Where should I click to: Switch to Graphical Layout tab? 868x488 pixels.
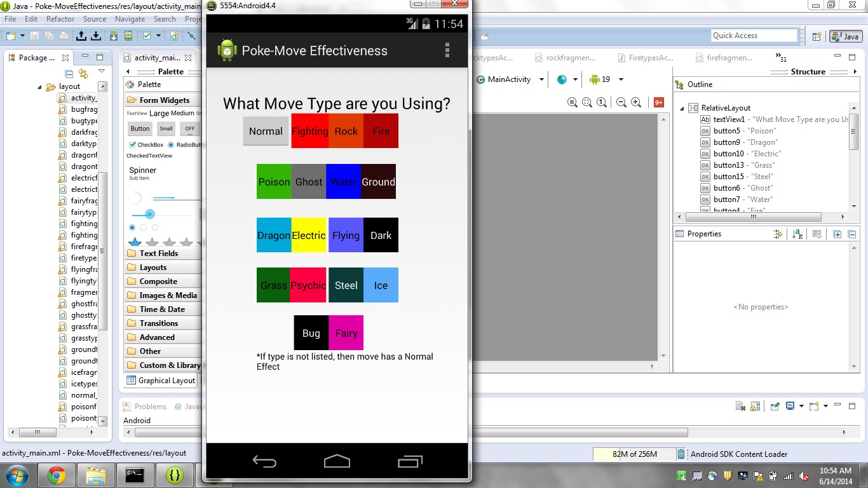click(x=161, y=381)
